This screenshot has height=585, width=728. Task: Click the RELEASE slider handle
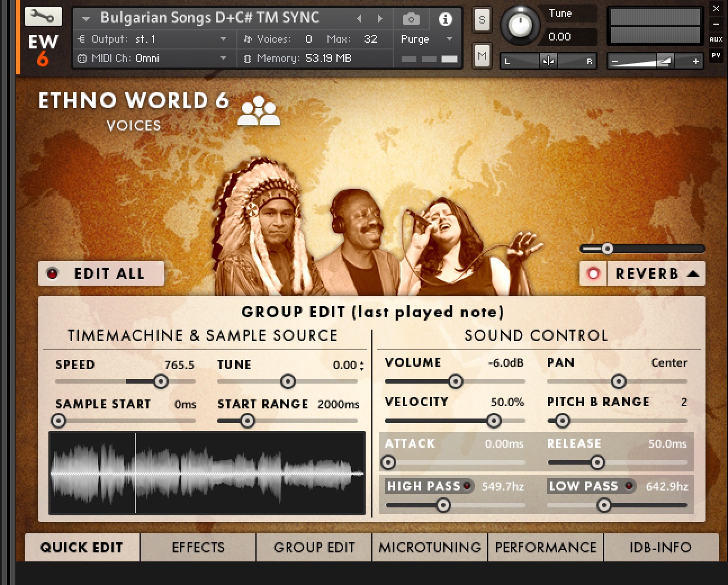(x=597, y=463)
